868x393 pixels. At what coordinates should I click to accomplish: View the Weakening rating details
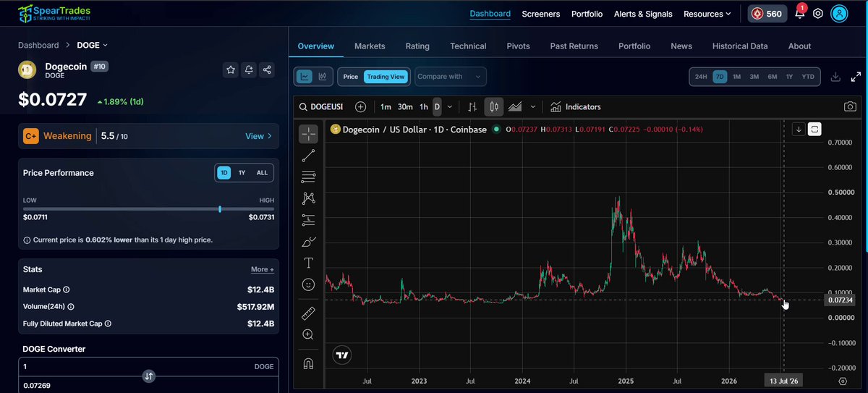click(259, 136)
